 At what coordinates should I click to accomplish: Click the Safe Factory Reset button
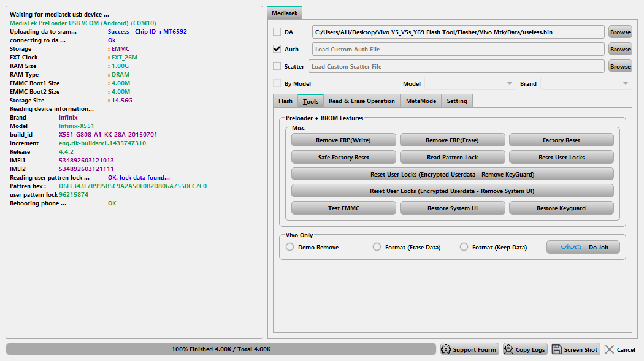tap(343, 157)
